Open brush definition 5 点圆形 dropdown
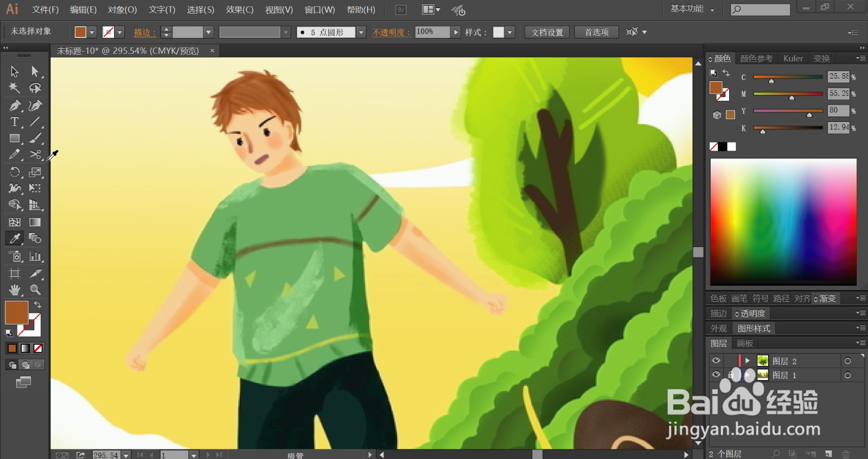 [361, 33]
